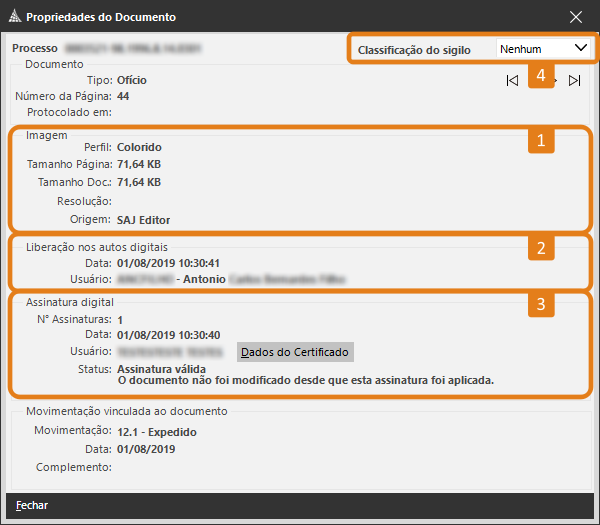Go to the first document page

[x=512, y=81]
